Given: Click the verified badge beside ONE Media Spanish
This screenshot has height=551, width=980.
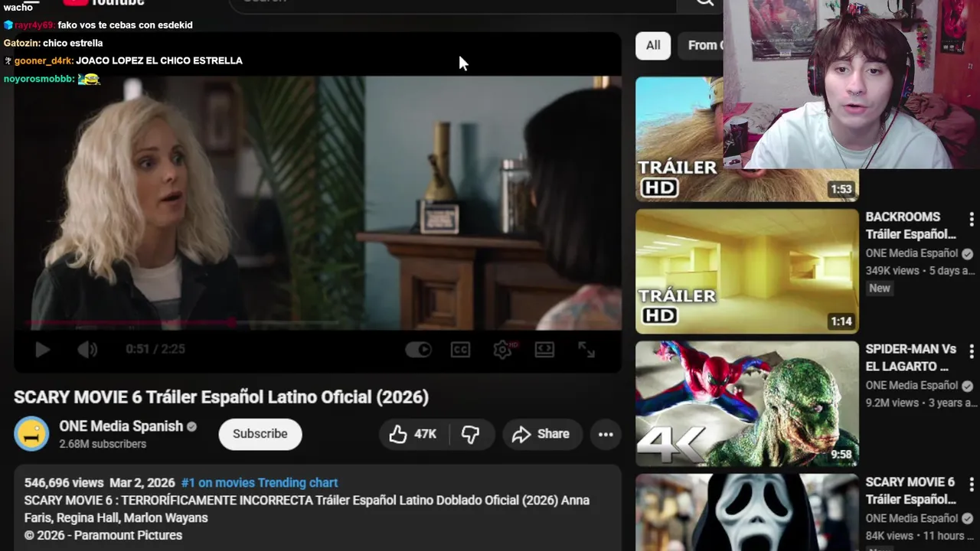Looking at the screenshot, I should click(x=192, y=427).
